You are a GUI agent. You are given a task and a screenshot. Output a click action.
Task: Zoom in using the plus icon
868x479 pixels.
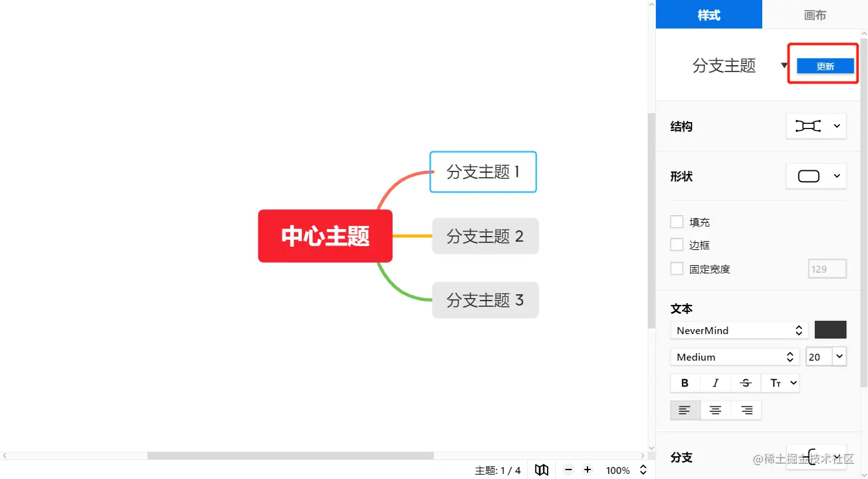click(587, 470)
